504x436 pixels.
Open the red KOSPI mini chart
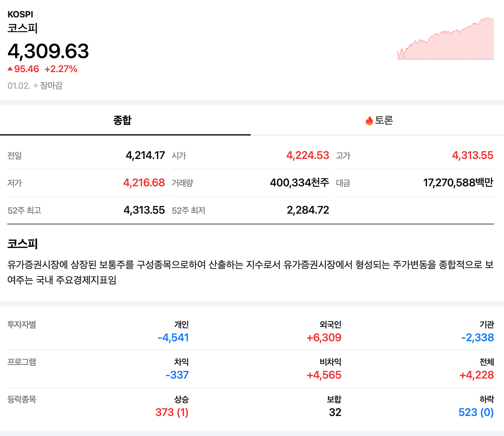pyautogui.click(x=445, y=39)
